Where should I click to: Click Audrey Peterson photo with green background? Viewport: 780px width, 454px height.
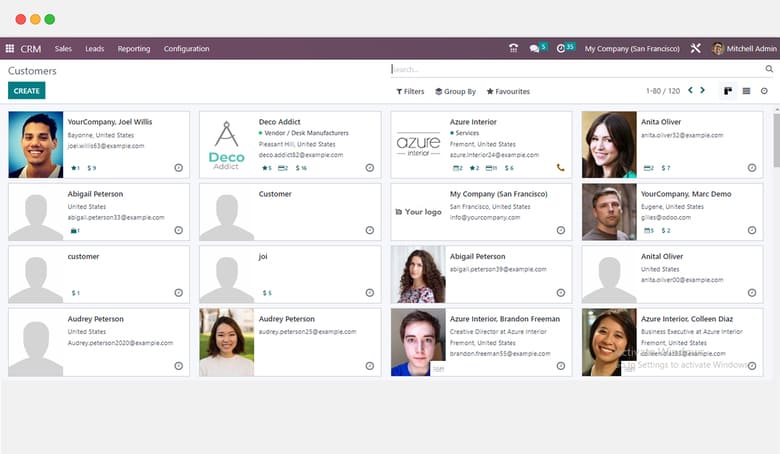point(226,342)
